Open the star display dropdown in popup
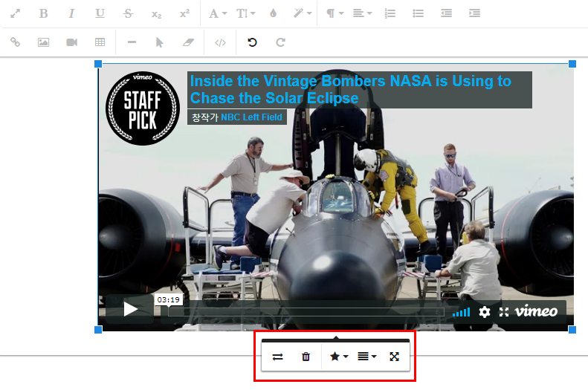This screenshot has width=588, height=390. click(x=338, y=357)
